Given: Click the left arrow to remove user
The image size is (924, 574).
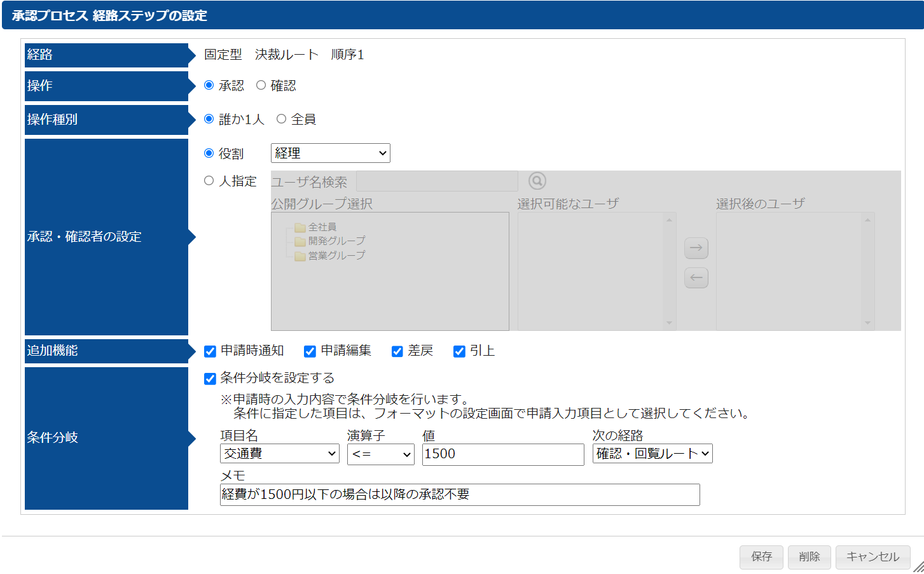Looking at the screenshot, I should coord(696,277).
